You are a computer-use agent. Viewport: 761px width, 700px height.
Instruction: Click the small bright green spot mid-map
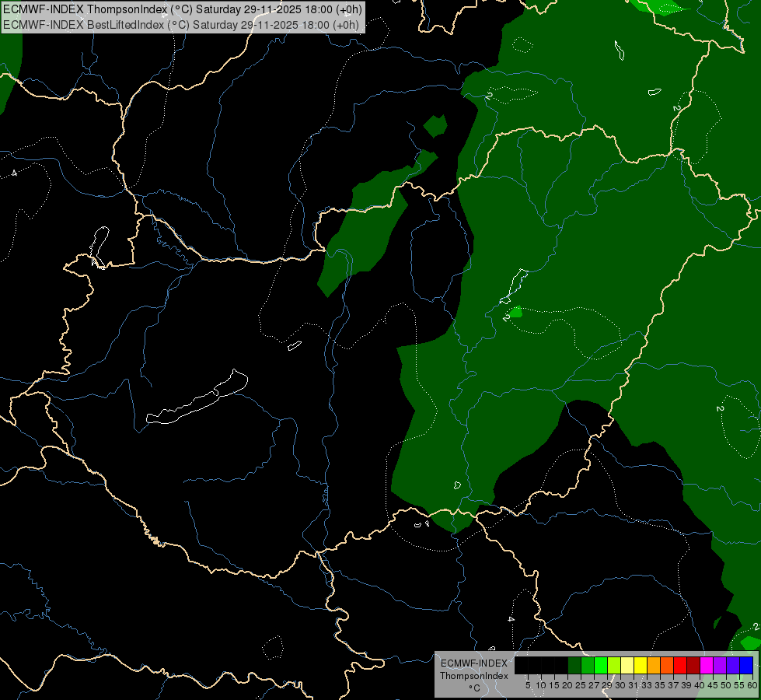pos(515,311)
